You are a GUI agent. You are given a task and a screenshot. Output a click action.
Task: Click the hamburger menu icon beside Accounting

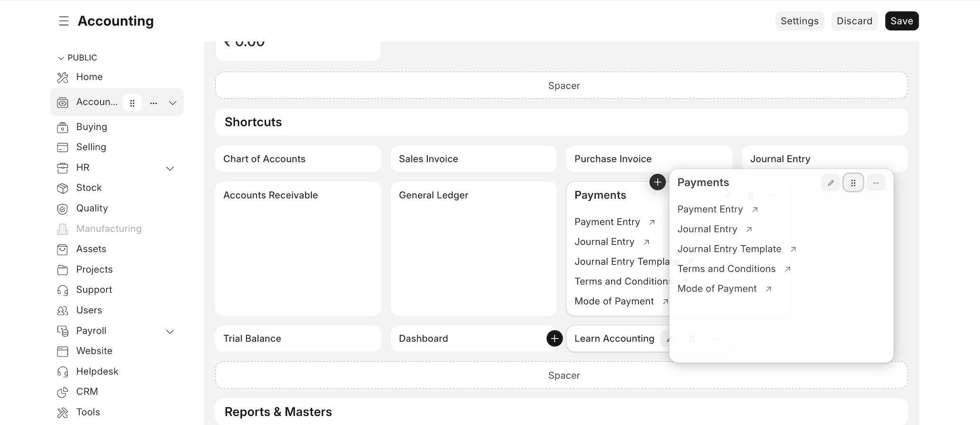pos(64,21)
